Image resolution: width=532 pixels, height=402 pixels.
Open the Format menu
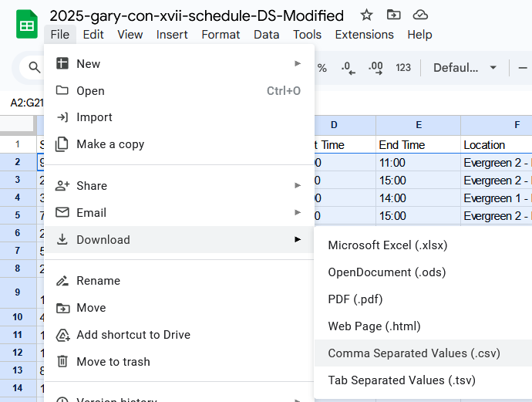click(221, 35)
